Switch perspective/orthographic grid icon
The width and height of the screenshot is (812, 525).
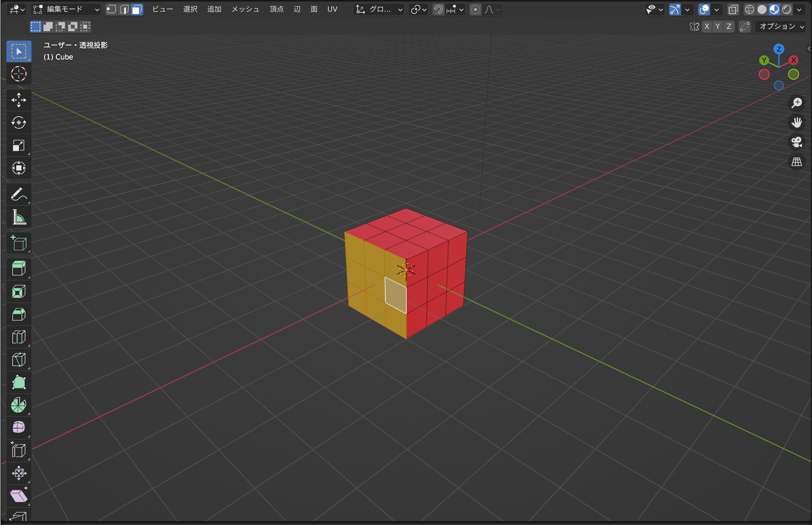point(797,162)
